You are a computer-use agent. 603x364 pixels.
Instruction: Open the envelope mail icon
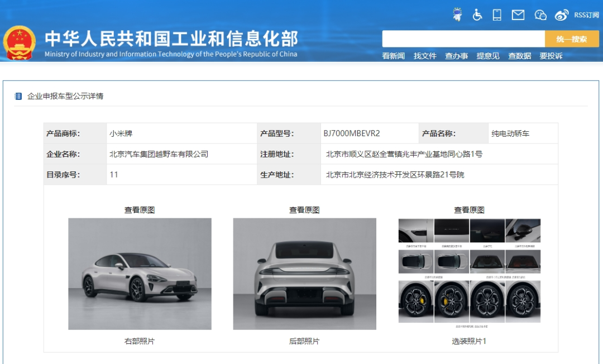point(518,15)
